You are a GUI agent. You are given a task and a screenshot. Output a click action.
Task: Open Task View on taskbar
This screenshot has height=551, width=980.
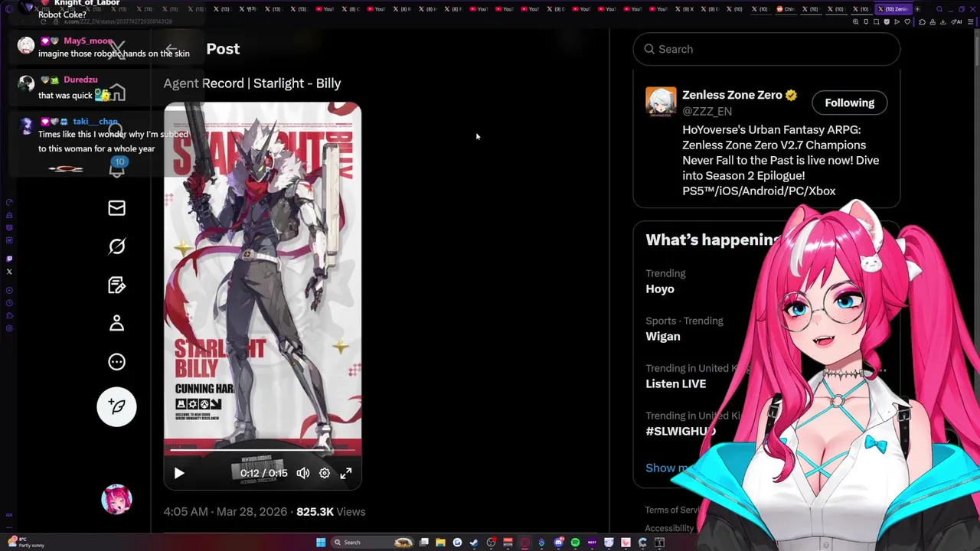[x=423, y=543]
